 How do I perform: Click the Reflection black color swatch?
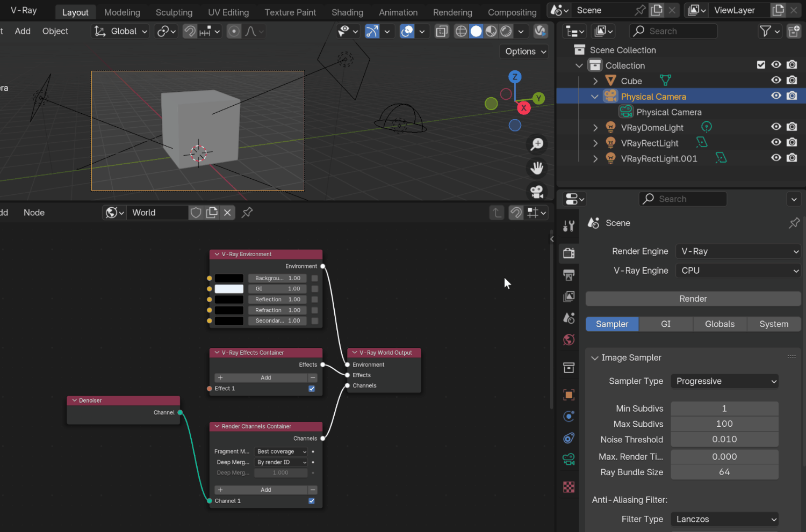click(x=229, y=300)
